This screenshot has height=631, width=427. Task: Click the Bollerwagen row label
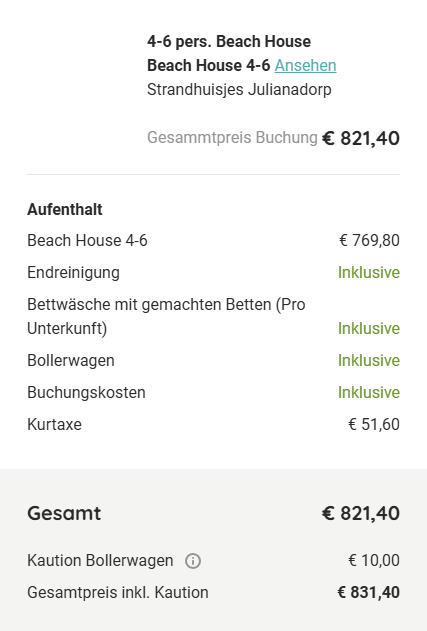pos(71,361)
